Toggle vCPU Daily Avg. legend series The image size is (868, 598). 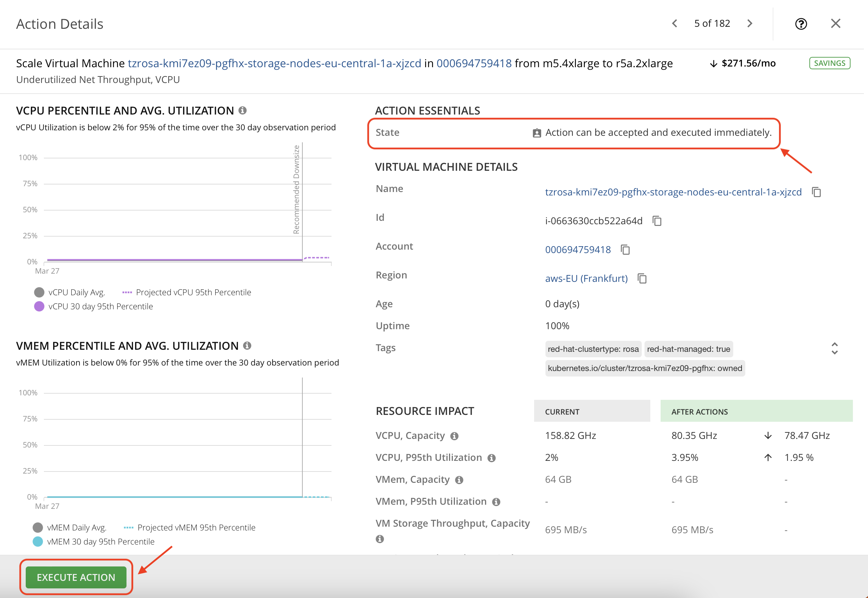pyautogui.click(x=70, y=292)
